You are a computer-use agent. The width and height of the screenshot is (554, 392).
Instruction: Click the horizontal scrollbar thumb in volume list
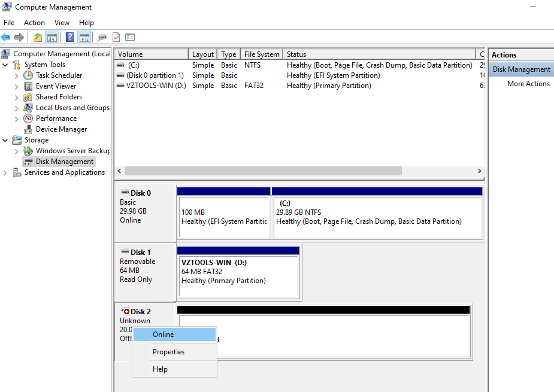[263, 171]
